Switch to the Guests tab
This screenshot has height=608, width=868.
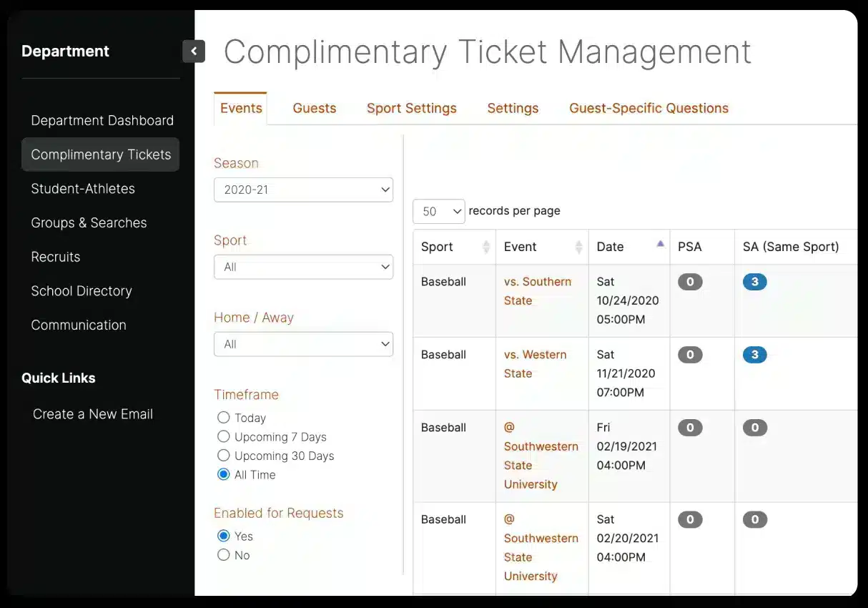pyautogui.click(x=315, y=108)
